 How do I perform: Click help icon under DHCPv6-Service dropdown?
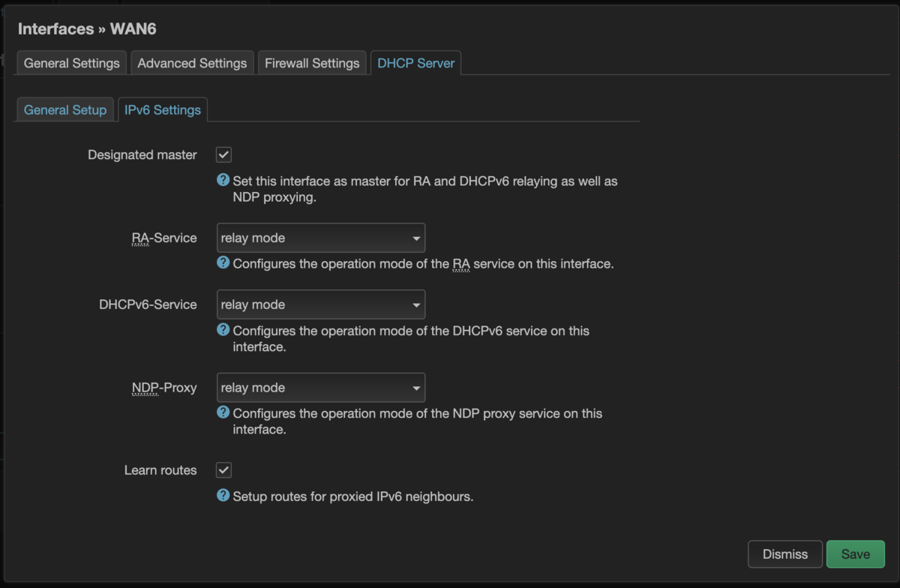(x=223, y=330)
